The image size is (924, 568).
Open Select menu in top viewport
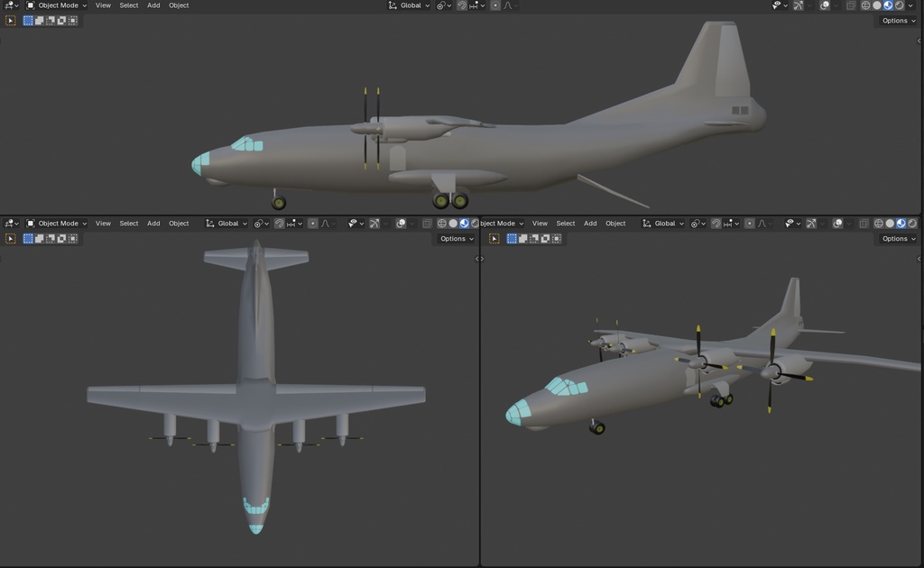[128, 5]
